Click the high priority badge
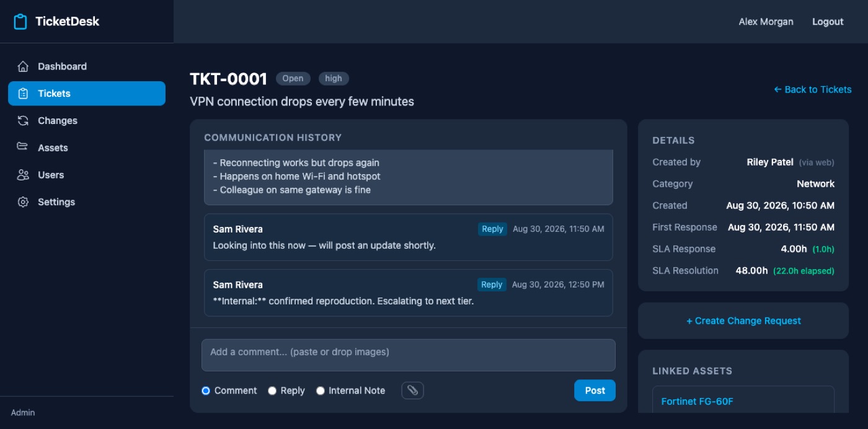Screen dimensions: 868x429 334,79
